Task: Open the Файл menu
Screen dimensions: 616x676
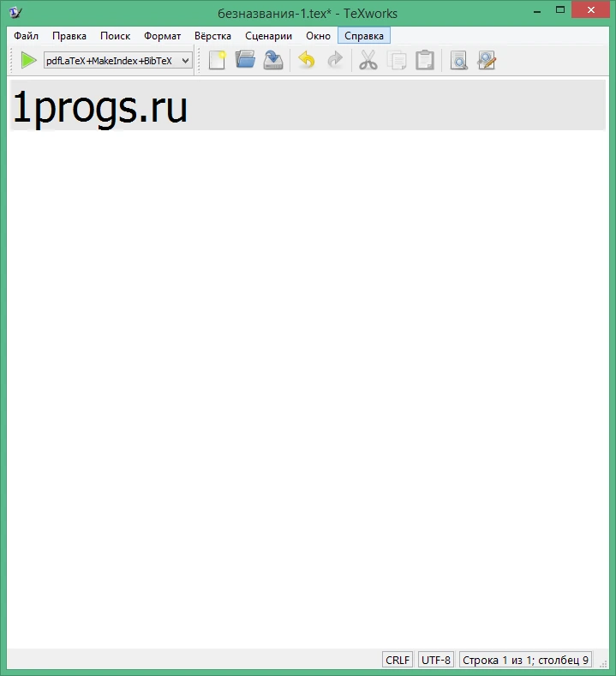Action: pos(26,36)
